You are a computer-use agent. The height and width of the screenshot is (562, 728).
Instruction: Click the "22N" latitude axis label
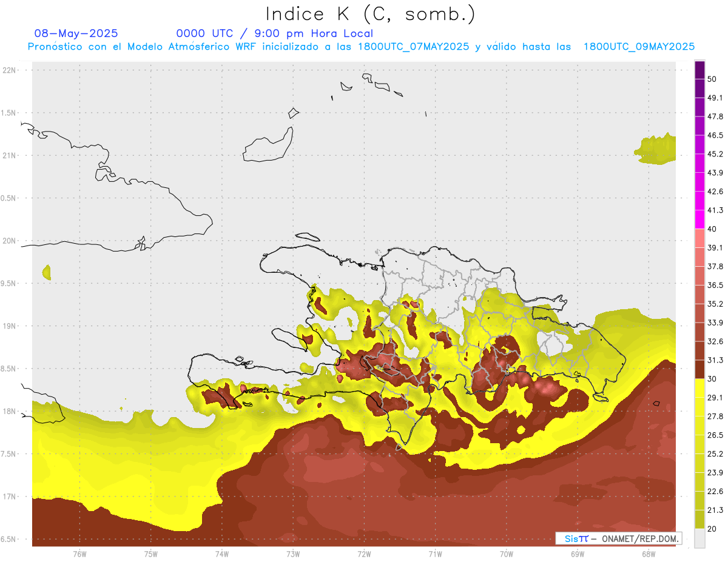(10, 70)
